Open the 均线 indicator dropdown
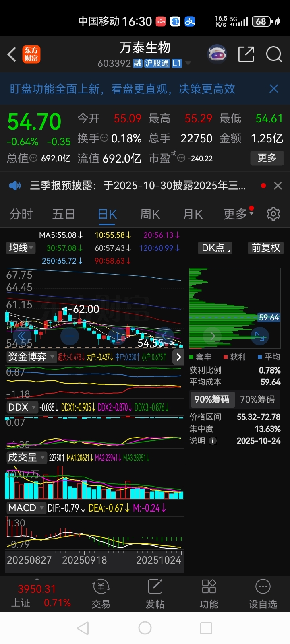Screen dimensions: 290x644 [21, 248]
